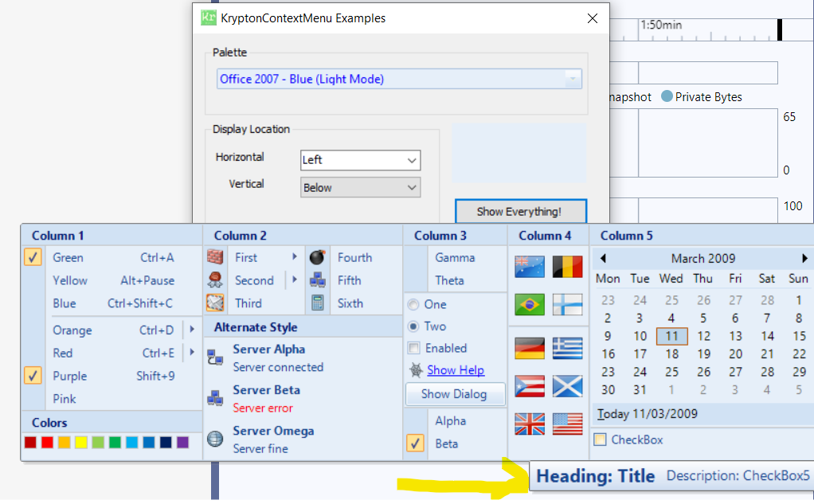The height and width of the screenshot is (504, 814).
Task: Select the Brazil flag
Action: pos(530,305)
